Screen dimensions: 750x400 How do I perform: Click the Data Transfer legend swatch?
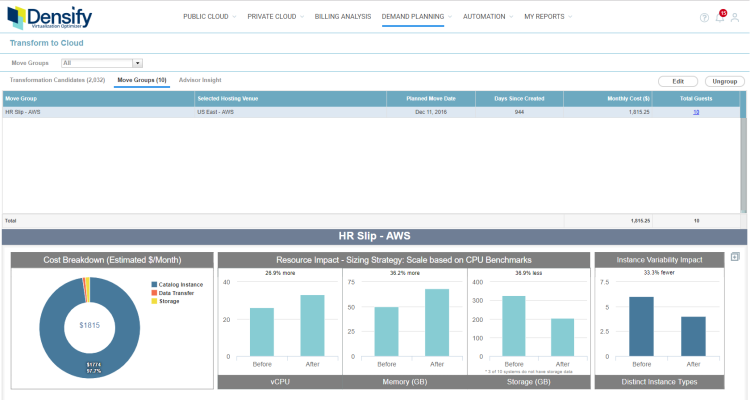154,293
